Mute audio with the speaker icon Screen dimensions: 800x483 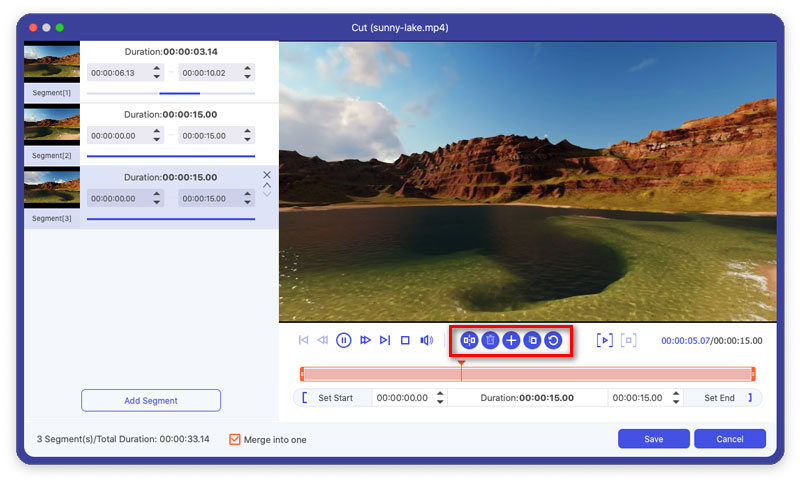pos(426,341)
